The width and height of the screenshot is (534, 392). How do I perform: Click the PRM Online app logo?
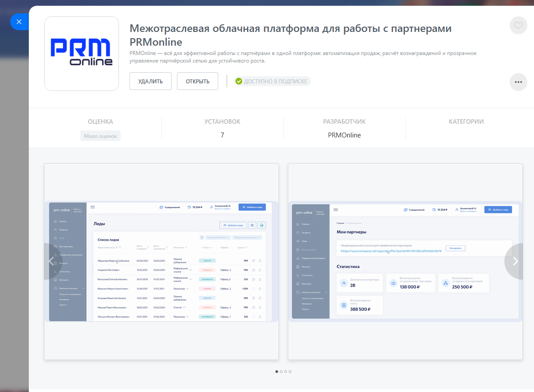pyautogui.click(x=82, y=54)
